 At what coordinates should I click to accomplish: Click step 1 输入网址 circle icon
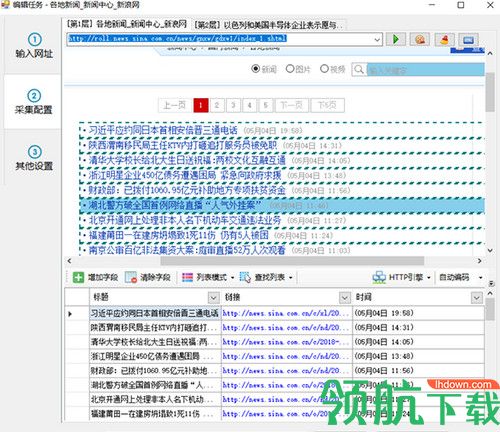35,40
